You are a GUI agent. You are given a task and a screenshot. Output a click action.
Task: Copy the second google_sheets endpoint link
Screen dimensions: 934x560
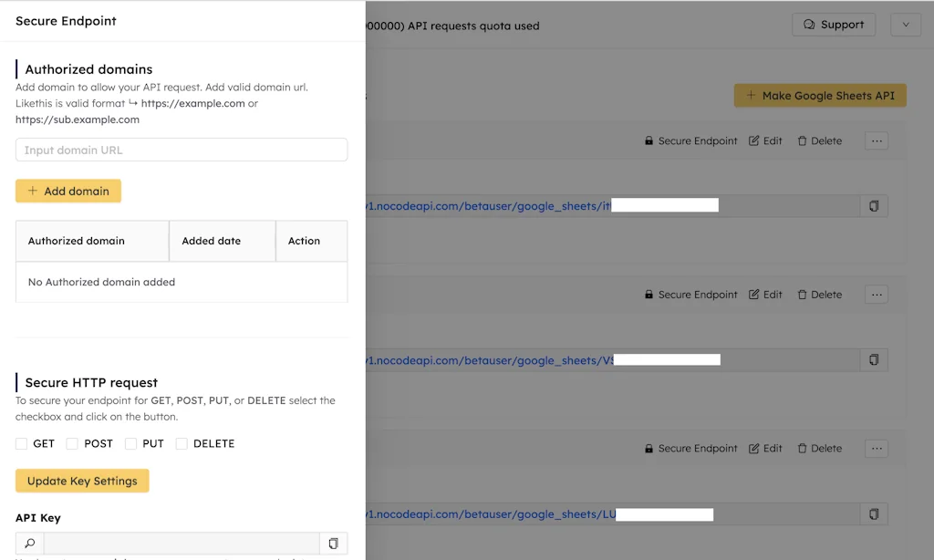[x=873, y=359]
